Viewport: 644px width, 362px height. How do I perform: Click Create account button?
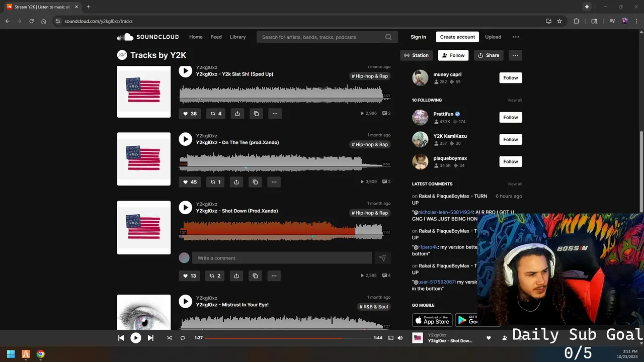coord(457,37)
